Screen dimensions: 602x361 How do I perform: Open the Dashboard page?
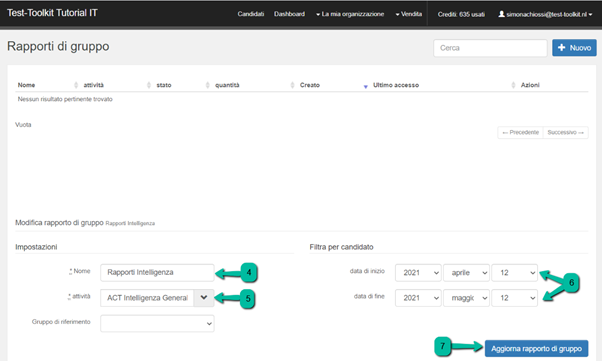[x=289, y=14]
